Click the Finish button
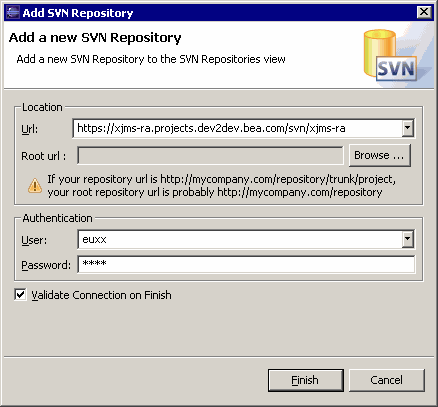Image resolution: width=438 pixels, height=407 pixels. pyautogui.click(x=306, y=380)
